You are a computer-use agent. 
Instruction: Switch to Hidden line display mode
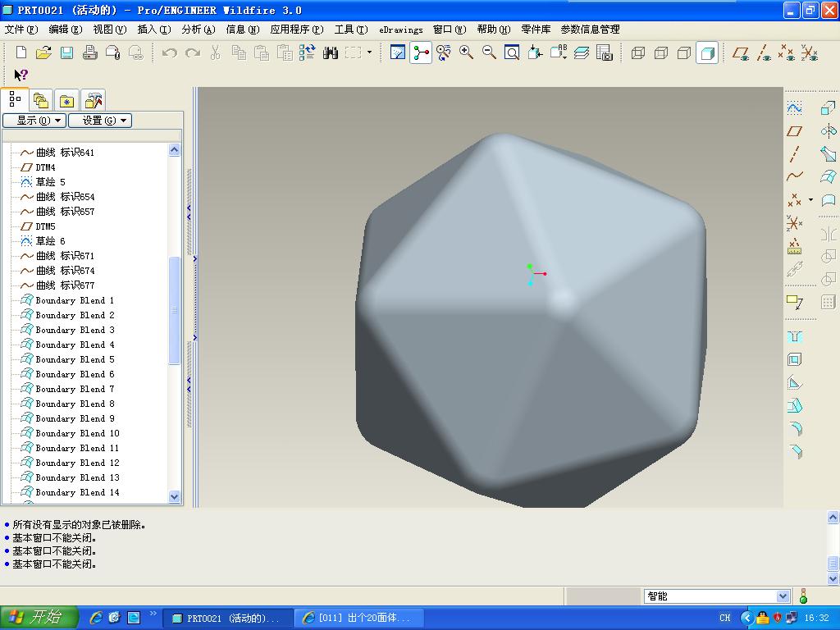point(661,52)
